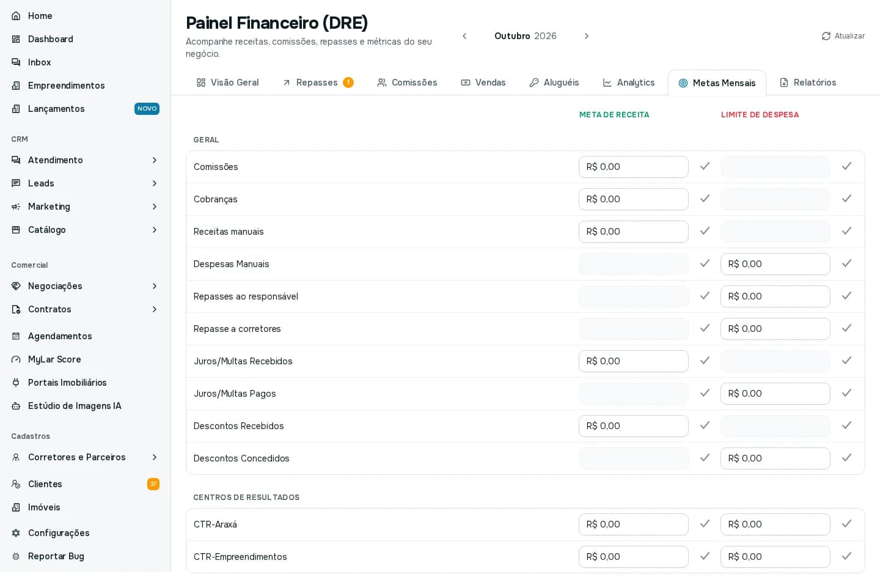Click the Imóveis building icon
Image resolution: width=880 pixels, height=588 pixels.
point(16,507)
